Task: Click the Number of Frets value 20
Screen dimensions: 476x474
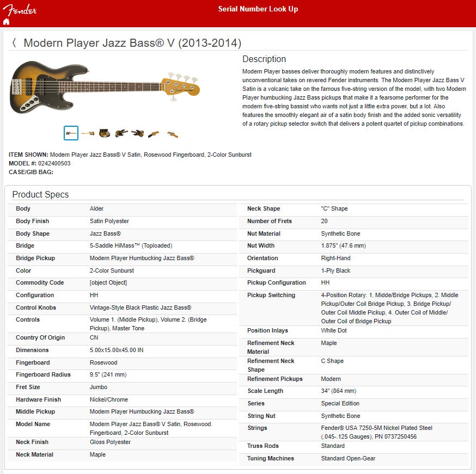Action: pos(324,221)
